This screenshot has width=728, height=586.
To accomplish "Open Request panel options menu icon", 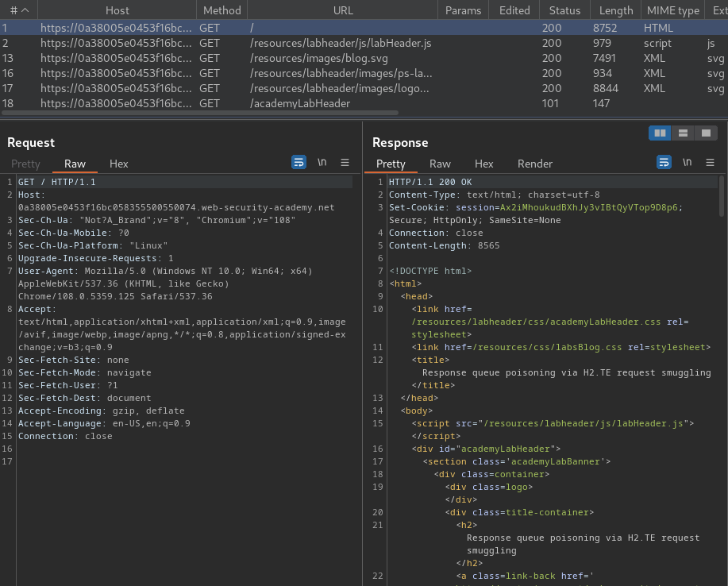I will click(x=345, y=162).
